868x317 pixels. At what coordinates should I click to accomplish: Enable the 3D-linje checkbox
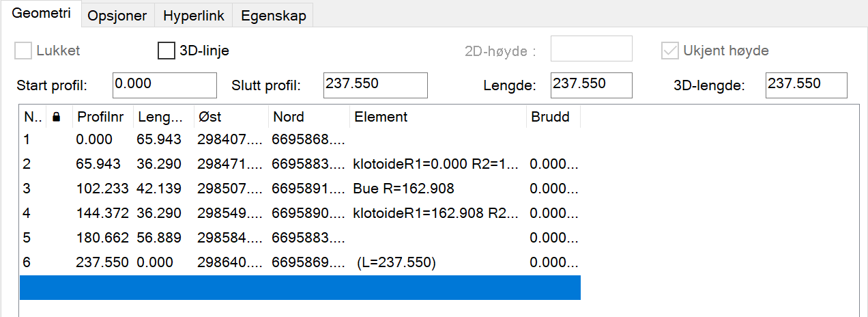coord(167,51)
